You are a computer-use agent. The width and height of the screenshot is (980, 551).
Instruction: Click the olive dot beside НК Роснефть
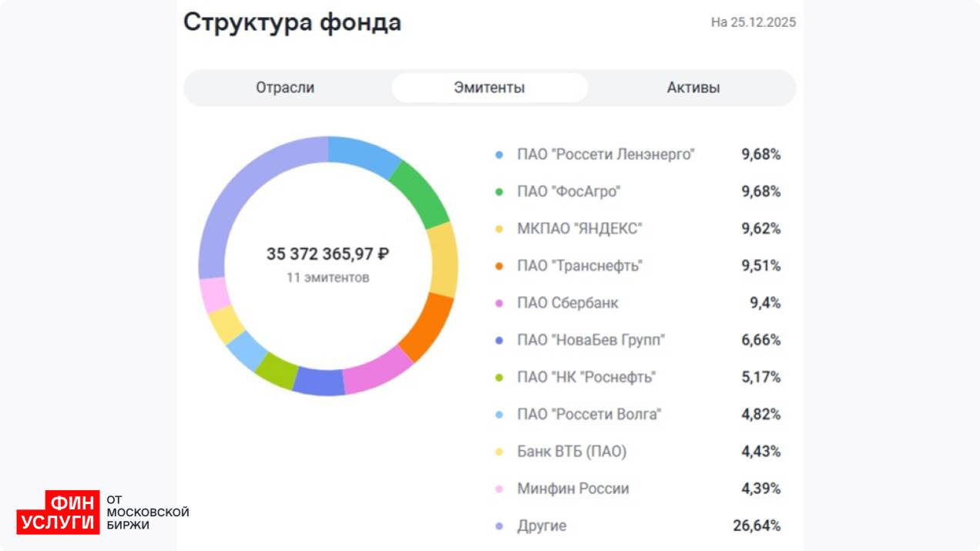[x=499, y=378]
